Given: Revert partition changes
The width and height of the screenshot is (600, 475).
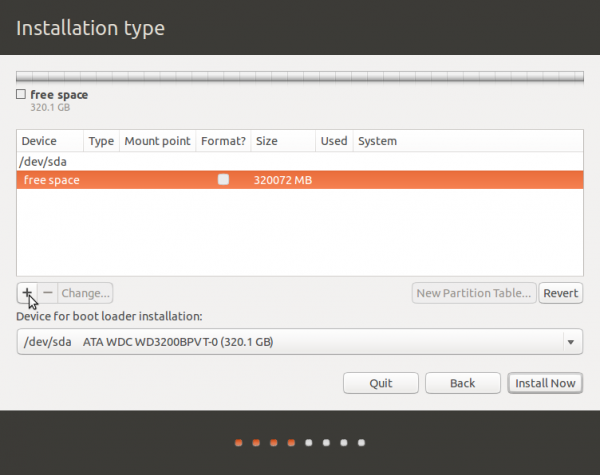Looking at the screenshot, I should click(561, 293).
